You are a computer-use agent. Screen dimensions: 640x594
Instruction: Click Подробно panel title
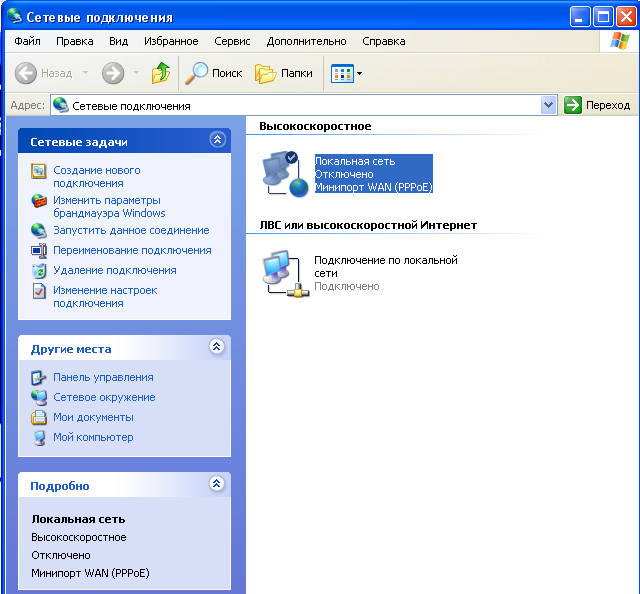point(60,486)
